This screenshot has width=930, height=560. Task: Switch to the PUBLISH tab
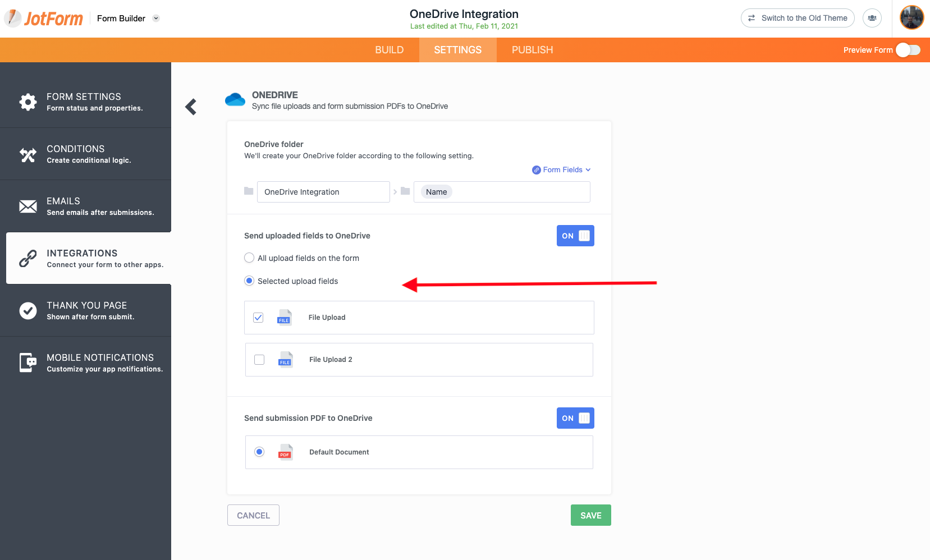pyautogui.click(x=532, y=50)
